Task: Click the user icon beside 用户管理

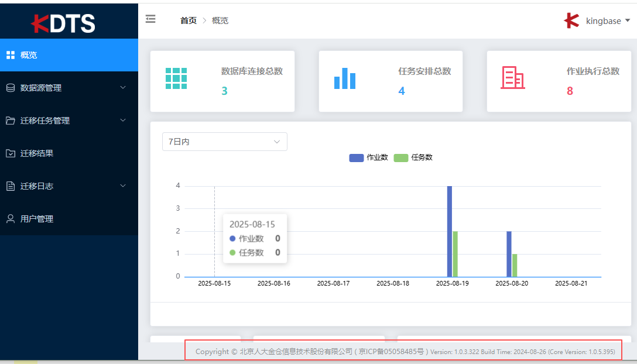Action: pos(10,219)
